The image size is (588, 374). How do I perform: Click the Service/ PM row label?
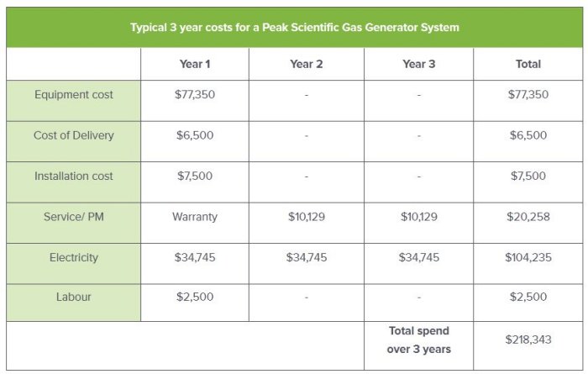74,217
